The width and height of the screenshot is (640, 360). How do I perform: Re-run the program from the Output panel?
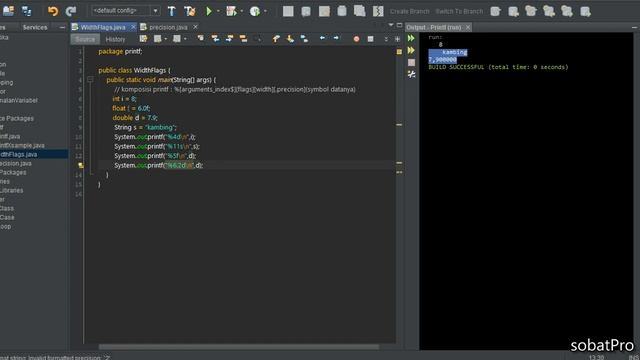pyautogui.click(x=411, y=38)
